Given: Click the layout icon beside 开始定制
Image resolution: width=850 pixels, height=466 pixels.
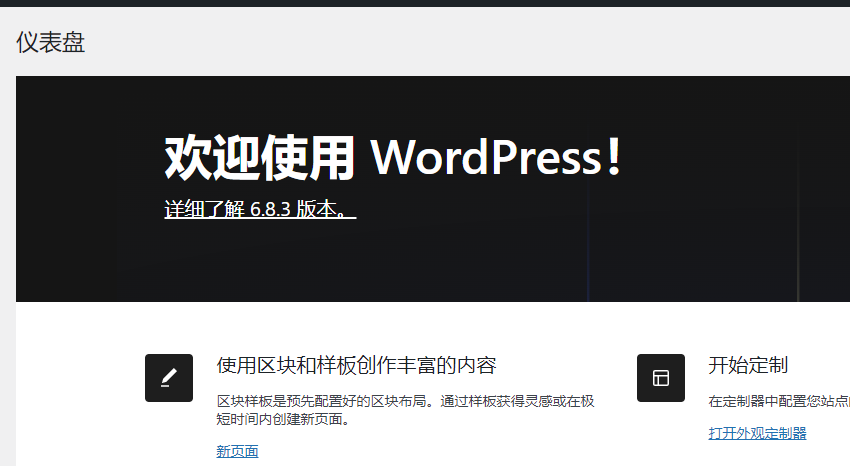Looking at the screenshot, I should (x=661, y=378).
